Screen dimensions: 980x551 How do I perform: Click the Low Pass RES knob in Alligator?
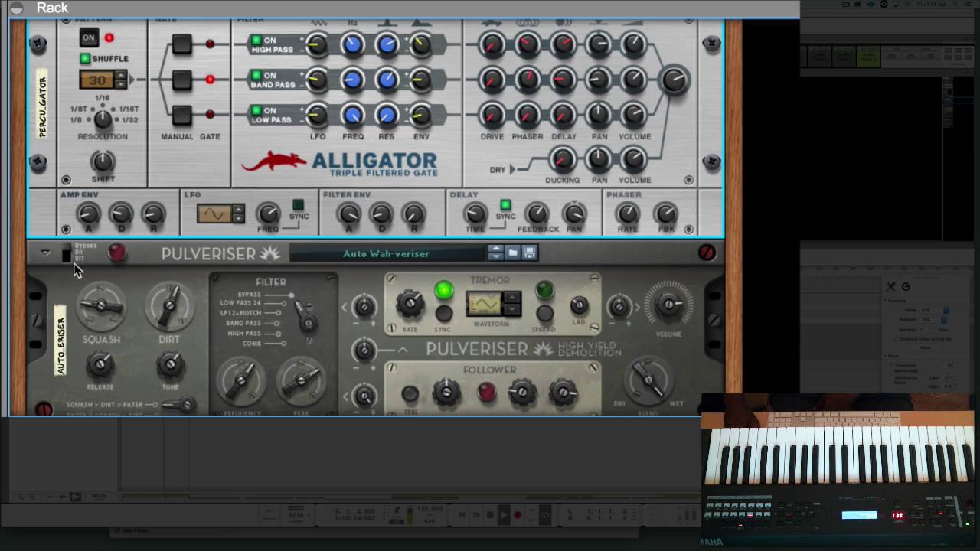(387, 115)
